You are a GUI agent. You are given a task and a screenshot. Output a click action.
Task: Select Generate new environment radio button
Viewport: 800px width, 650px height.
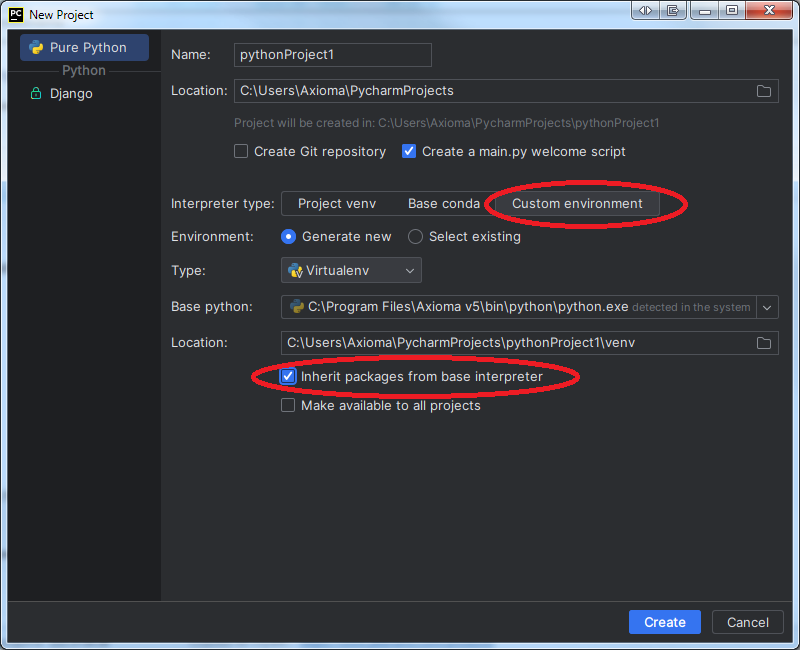288,237
